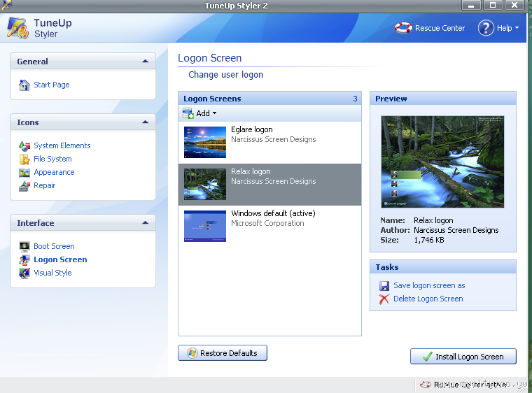Click the Boot Screen monitor icon
The height and width of the screenshot is (393, 532).
pos(24,247)
